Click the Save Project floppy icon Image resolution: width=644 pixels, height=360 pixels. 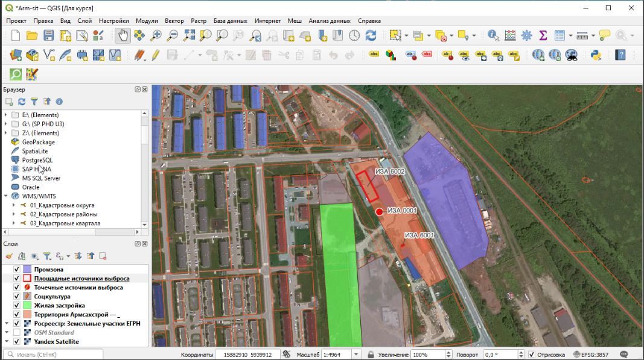click(49, 36)
